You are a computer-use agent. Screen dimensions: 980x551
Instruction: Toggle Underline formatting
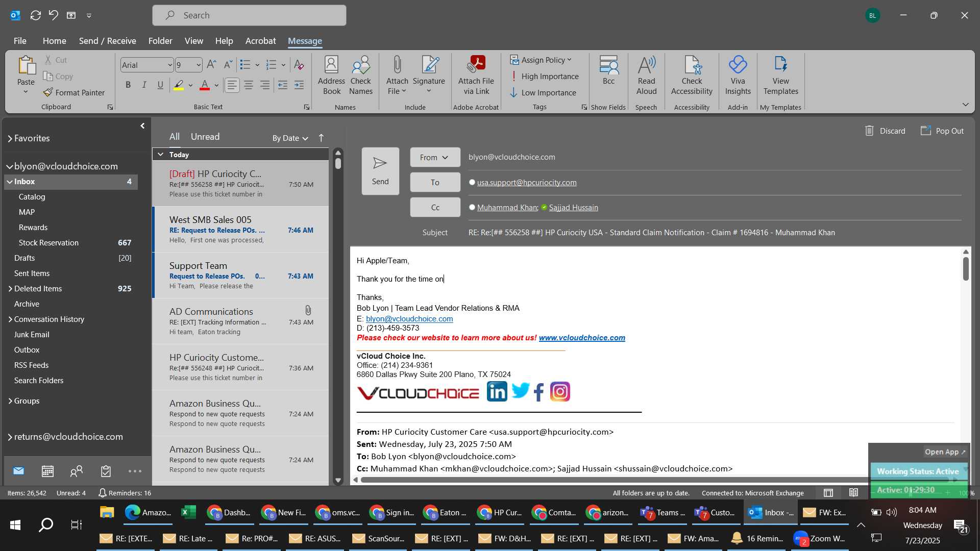point(160,85)
